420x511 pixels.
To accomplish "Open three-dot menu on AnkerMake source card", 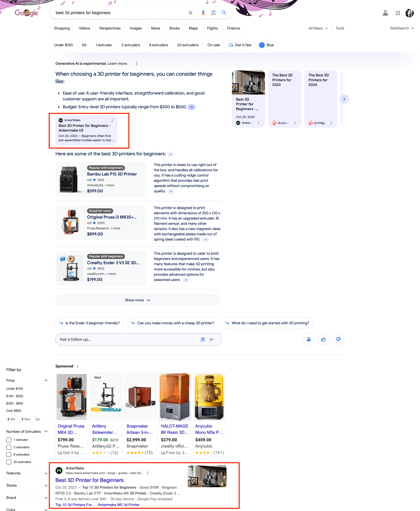I will (x=112, y=120).
